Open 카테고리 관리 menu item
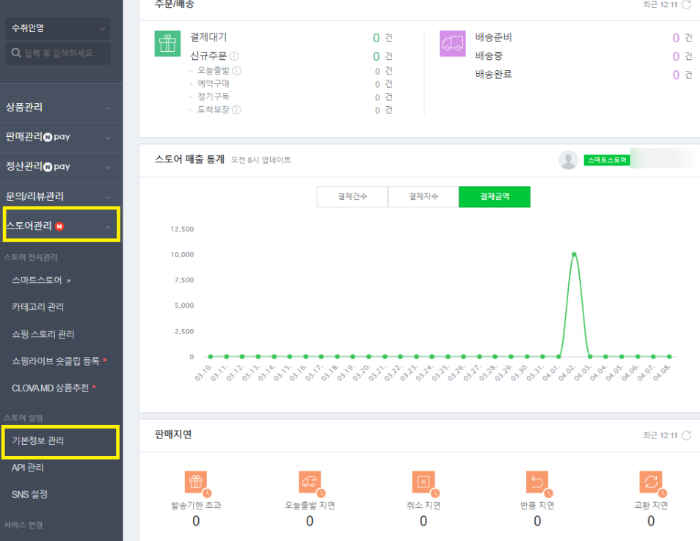The image size is (700, 541). [38, 307]
